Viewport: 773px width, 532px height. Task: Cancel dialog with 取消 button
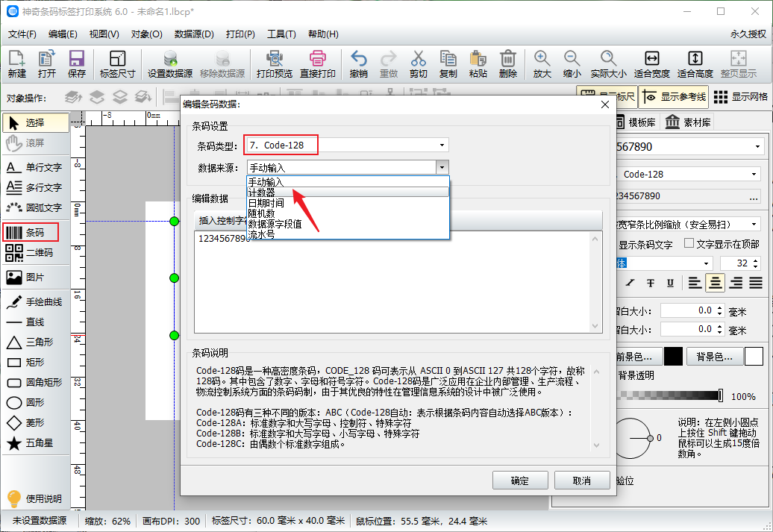pos(582,481)
